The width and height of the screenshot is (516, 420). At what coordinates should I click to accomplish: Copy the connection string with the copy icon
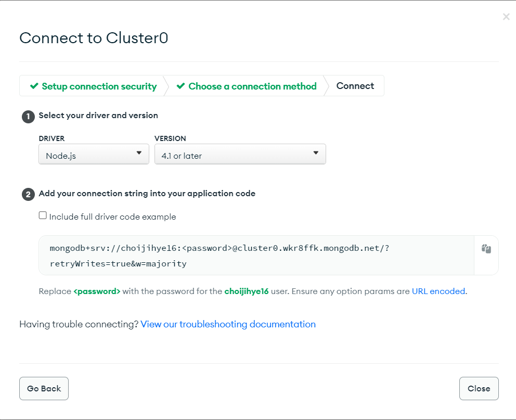(x=486, y=249)
